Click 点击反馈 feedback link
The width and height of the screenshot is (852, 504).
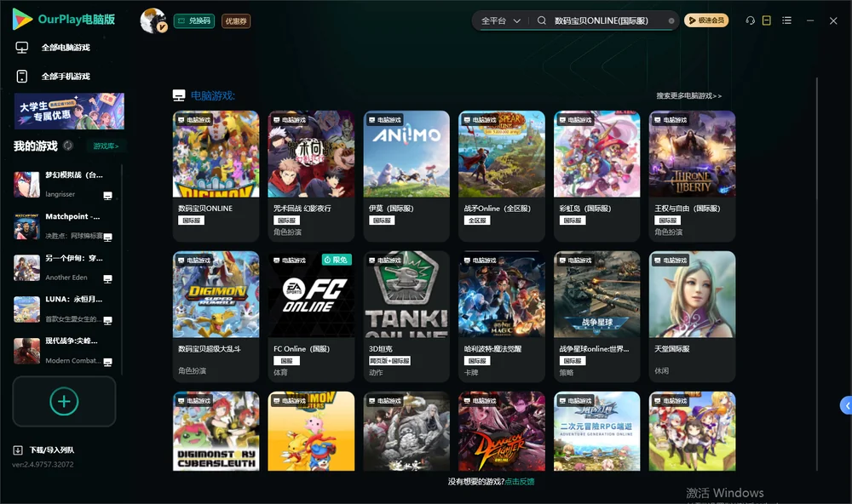(x=520, y=481)
